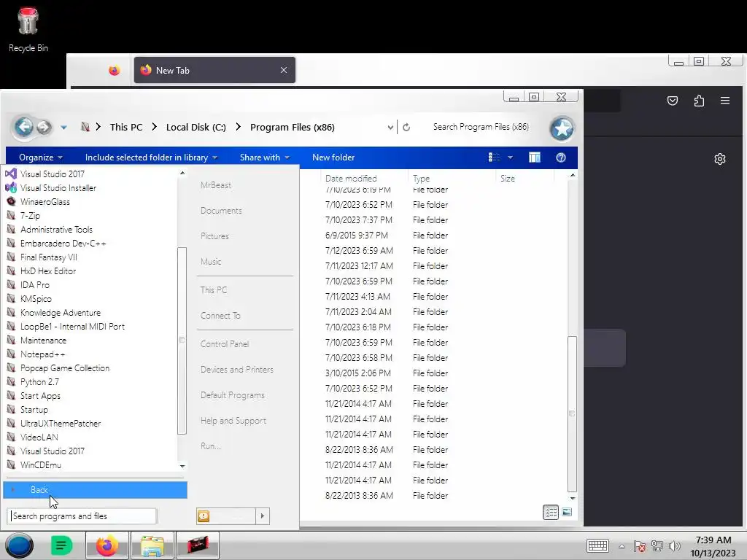This screenshot has height=560, width=747.
Task: Open Music from the Start menu
Action: [211, 262]
